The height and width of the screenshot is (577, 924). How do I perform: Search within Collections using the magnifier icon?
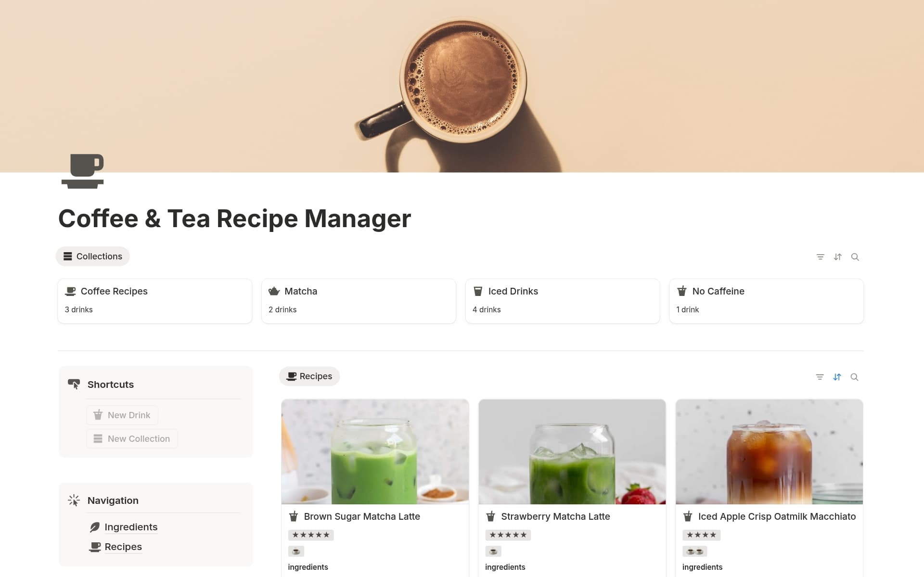[x=855, y=257]
